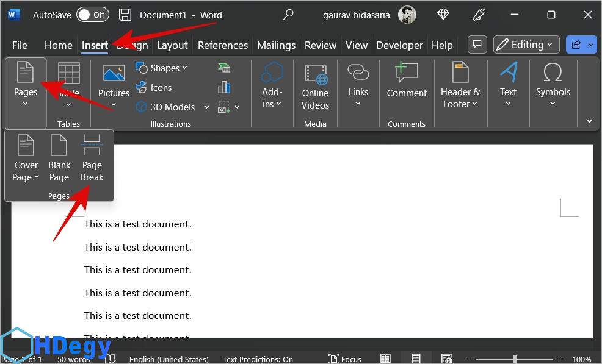Click the Header & Footer button
This screenshot has height=364, width=602.
[x=460, y=87]
